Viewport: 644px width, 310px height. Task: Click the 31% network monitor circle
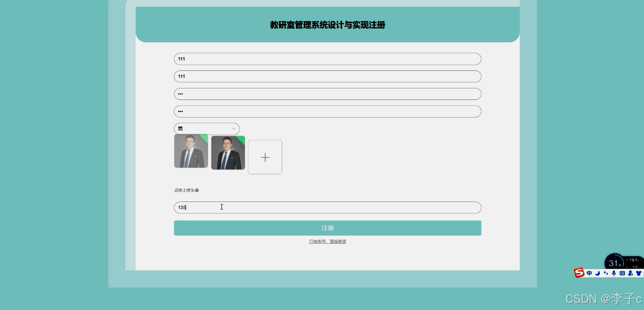(x=615, y=263)
